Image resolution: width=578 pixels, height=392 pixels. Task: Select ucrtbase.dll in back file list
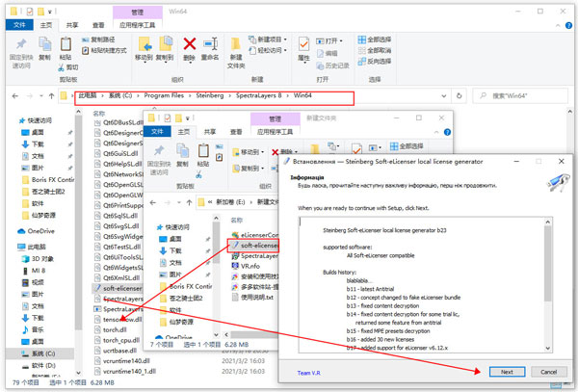(116, 351)
